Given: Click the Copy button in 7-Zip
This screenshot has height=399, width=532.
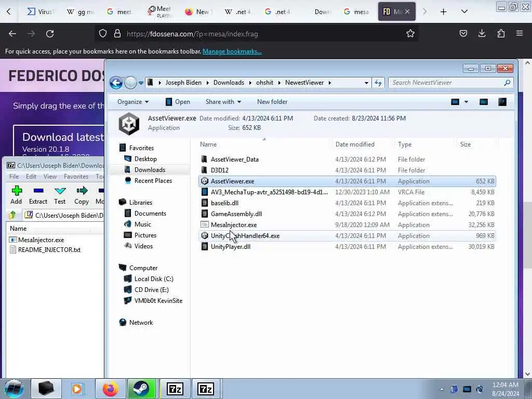Looking at the screenshot, I should pyautogui.click(x=82, y=195).
